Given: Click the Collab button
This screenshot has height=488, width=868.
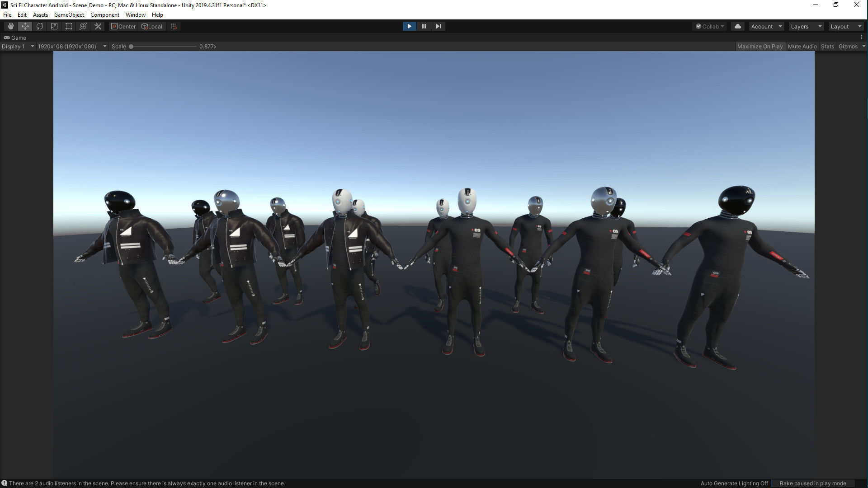Looking at the screenshot, I should (x=709, y=26).
